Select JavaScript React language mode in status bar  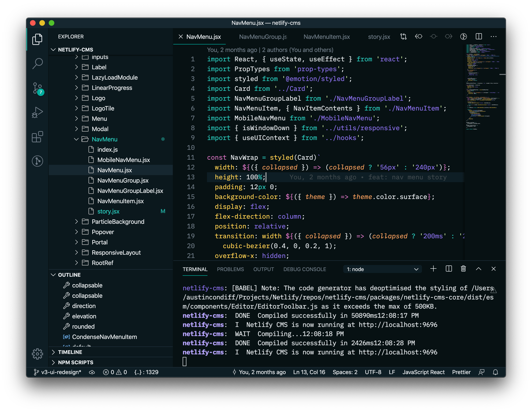point(423,372)
